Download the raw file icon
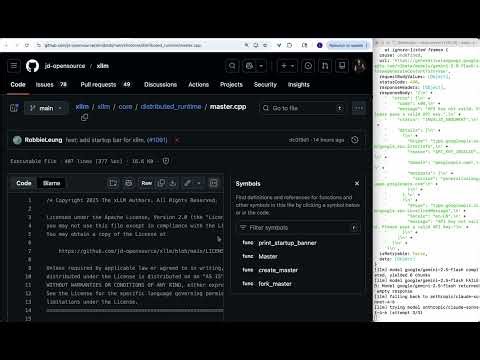The width and height of the screenshot is (480, 360). pos(173,183)
